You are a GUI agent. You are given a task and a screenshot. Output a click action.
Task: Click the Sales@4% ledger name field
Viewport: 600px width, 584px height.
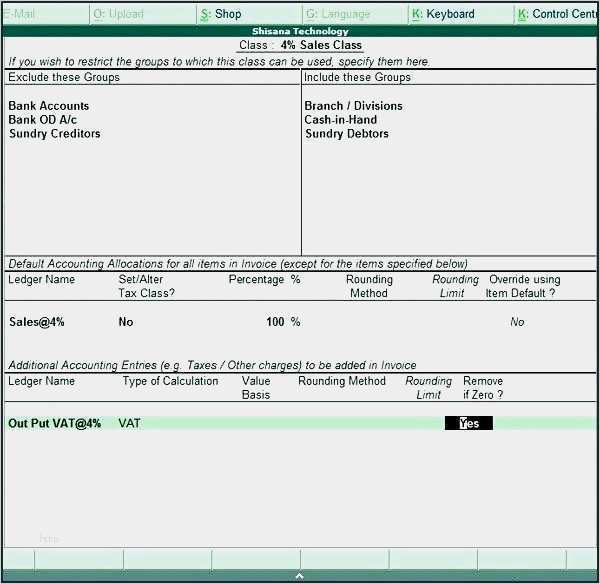pyautogui.click(x=36, y=322)
